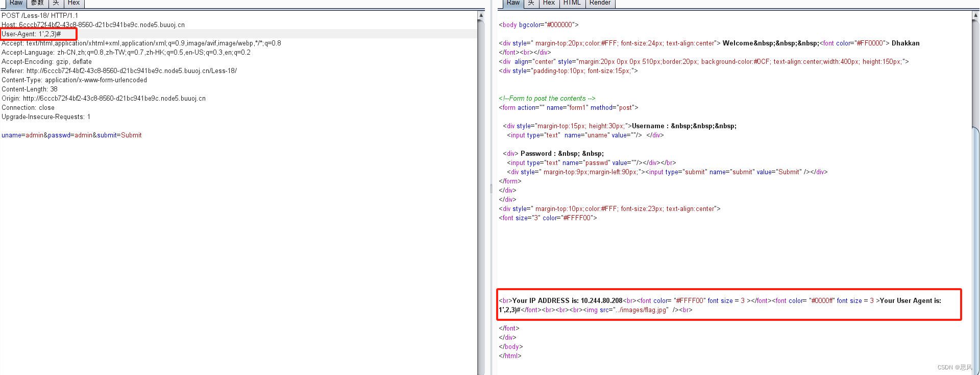Click the Upgrade-Insecure-Requests: 1 line

point(46,117)
